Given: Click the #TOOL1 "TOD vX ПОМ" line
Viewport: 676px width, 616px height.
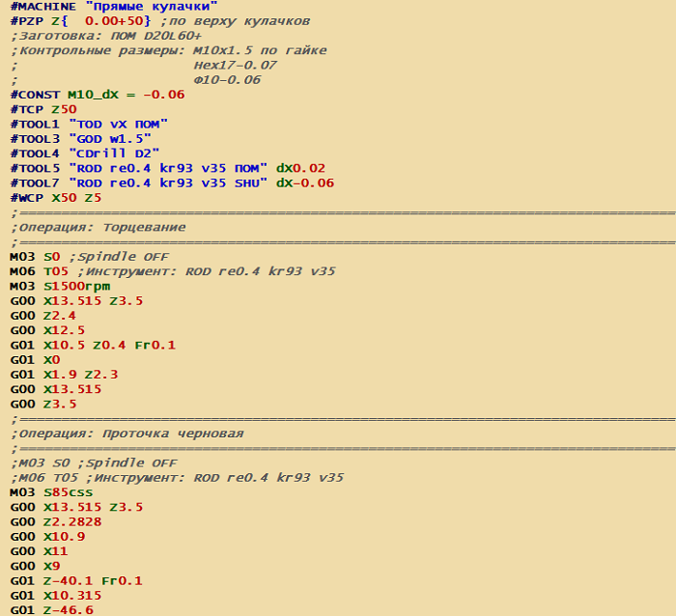Looking at the screenshot, I should pos(89,124).
